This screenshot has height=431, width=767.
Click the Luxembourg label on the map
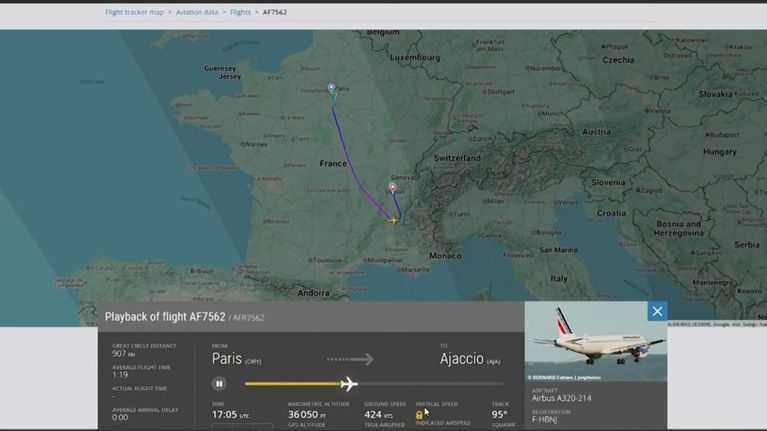click(415, 57)
